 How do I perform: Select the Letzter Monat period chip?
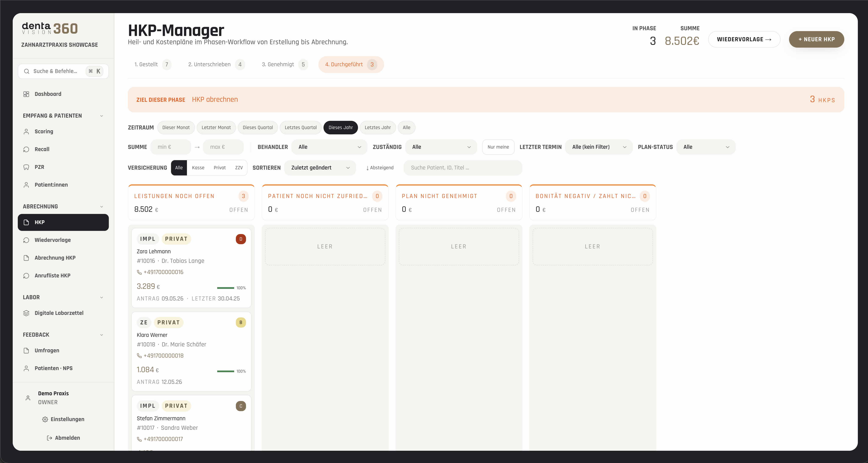tap(216, 128)
